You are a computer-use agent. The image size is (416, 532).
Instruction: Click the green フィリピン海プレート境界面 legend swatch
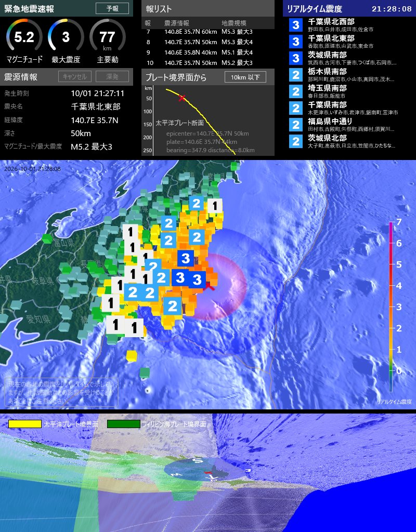click(x=124, y=424)
